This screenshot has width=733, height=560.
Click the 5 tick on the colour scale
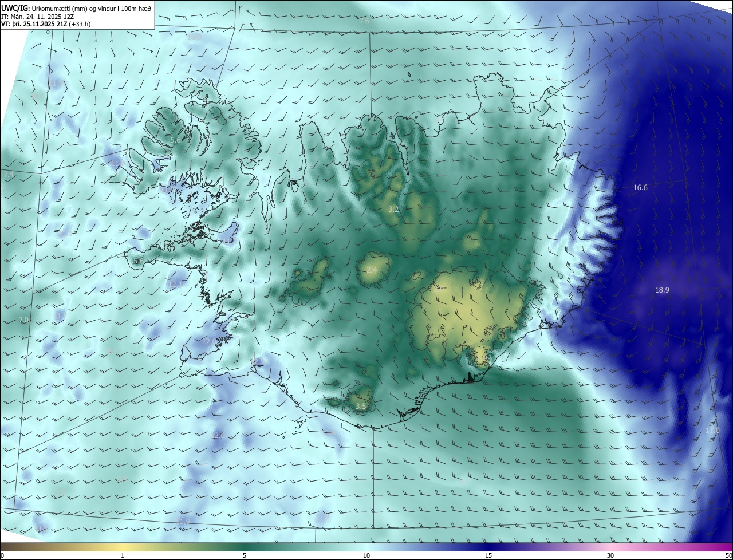[245, 556]
